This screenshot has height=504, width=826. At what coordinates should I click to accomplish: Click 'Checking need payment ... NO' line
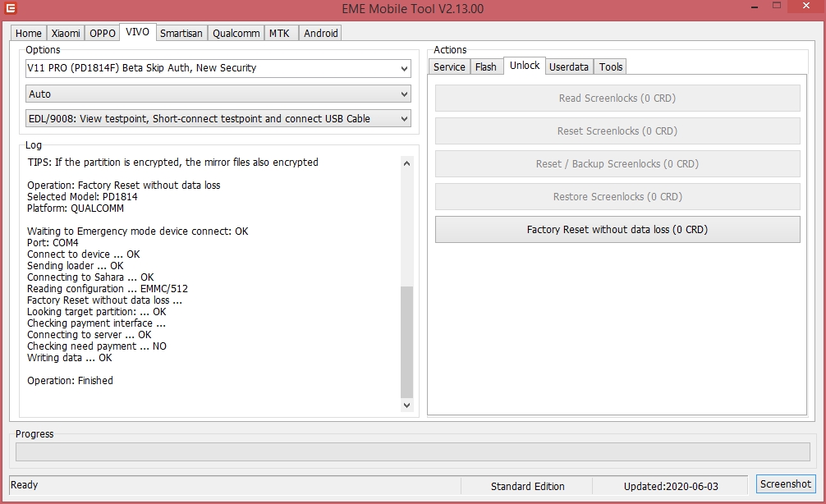(96, 346)
